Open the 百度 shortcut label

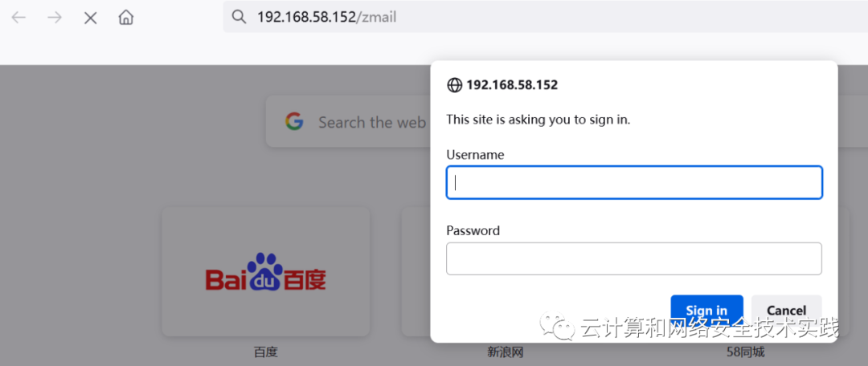[x=266, y=352]
